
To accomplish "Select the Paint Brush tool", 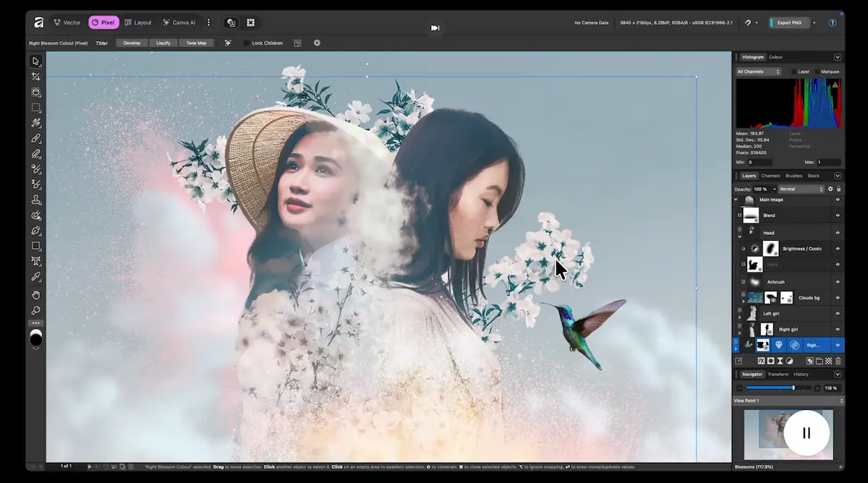I will click(x=36, y=138).
